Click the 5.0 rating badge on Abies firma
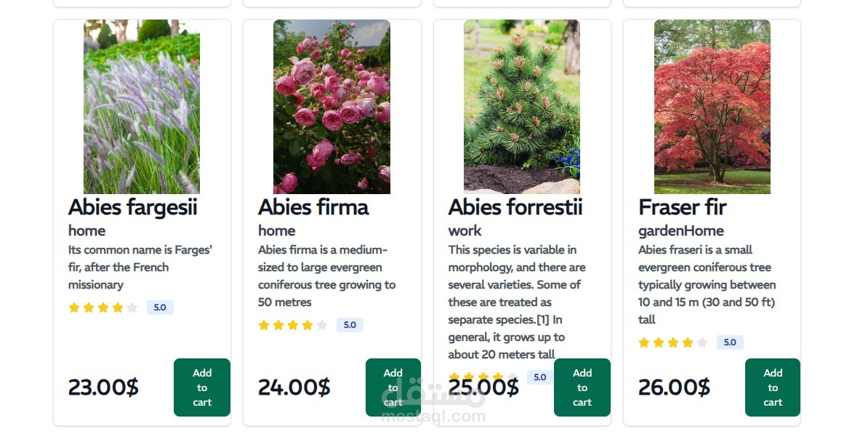The image size is (868, 434). tap(350, 325)
